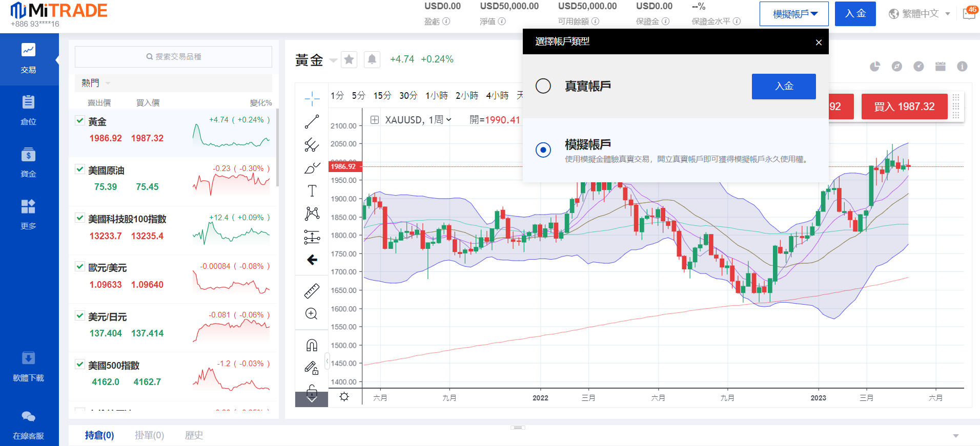Select the text annotation tool

312,191
